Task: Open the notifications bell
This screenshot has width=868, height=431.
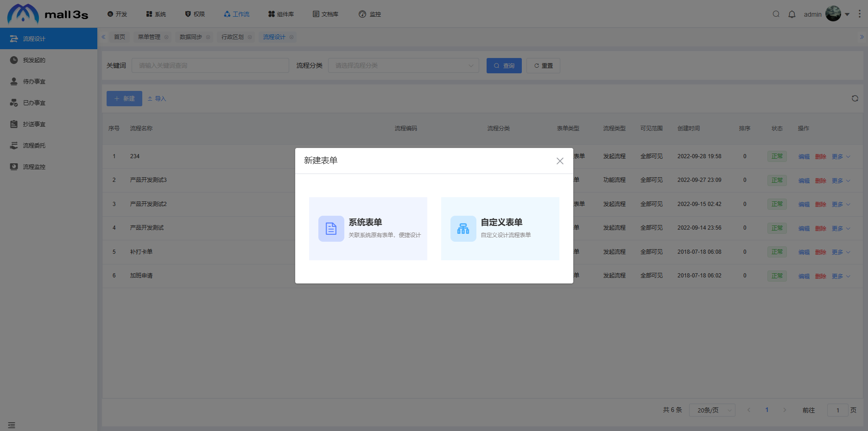Action: 792,14
